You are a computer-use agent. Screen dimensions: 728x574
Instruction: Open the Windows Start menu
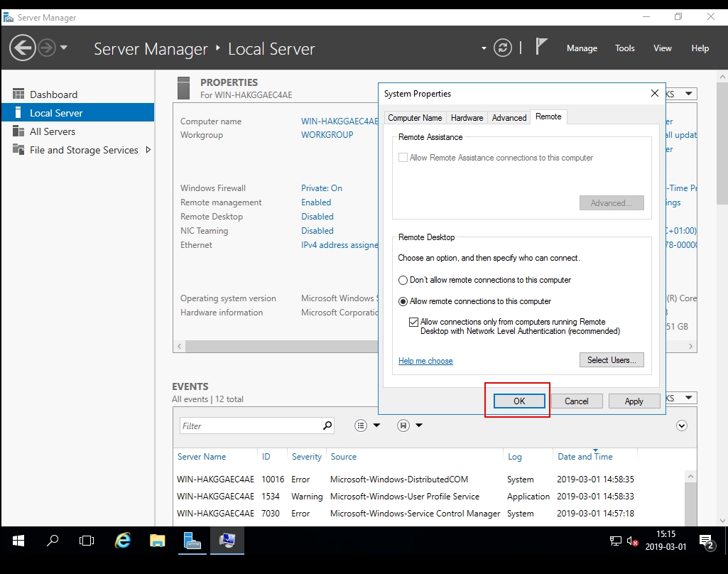pos(18,541)
